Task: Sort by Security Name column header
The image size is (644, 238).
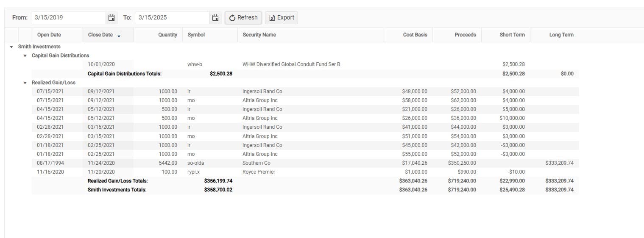Action: [x=311, y=35]
